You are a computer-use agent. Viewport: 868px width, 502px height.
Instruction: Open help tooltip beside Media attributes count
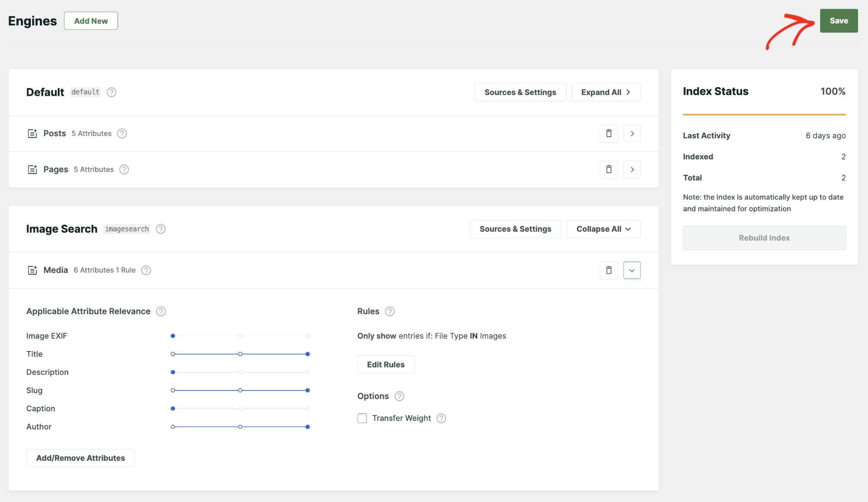(146, 270)
